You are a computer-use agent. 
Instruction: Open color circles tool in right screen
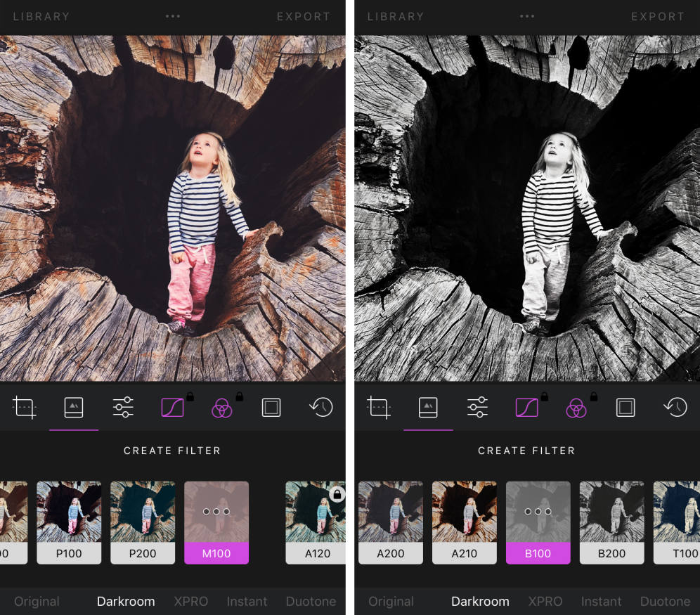click(x=576, y=407)
